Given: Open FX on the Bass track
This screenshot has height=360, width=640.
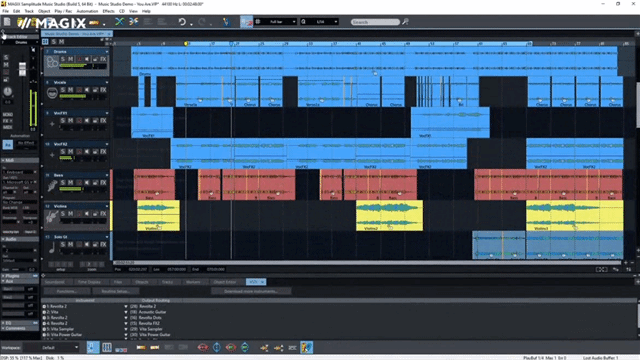Looking at the screenshot, I should [x=103, y=182].
